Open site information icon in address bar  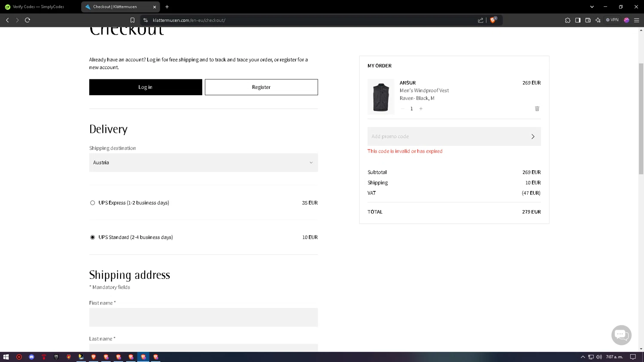pyautogui.click(x=146, y=20)
